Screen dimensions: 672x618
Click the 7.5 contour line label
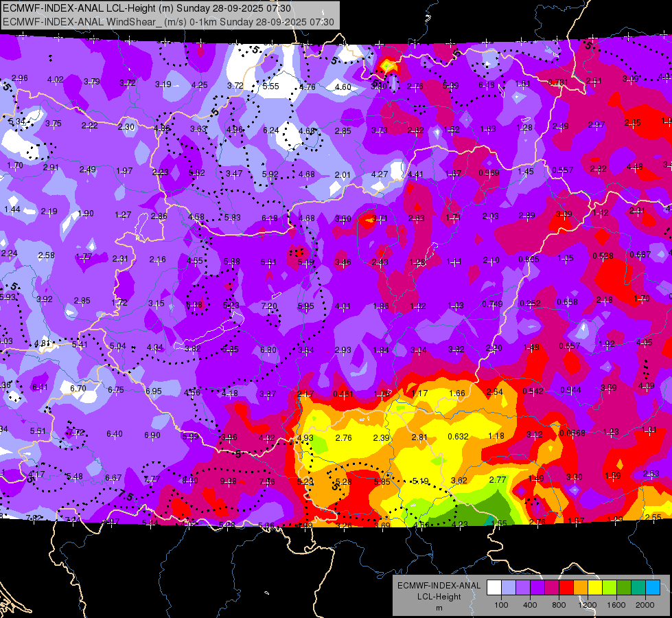coord(126,495)
